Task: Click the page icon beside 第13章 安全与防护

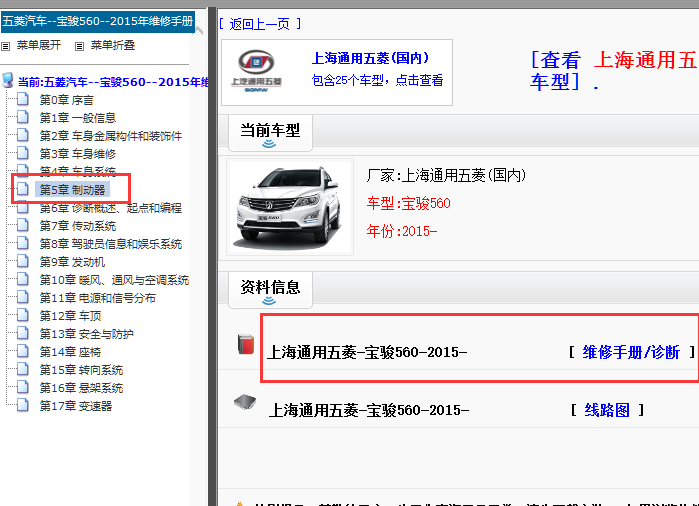Action: click(x=23, y=333)
